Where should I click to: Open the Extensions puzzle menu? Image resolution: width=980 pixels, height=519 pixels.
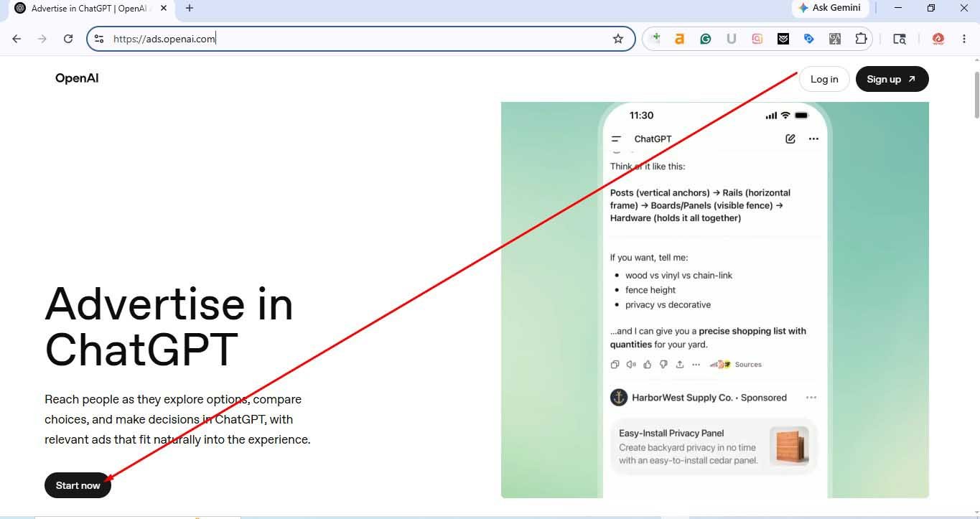pyautogui.click(x=861, y=39)
